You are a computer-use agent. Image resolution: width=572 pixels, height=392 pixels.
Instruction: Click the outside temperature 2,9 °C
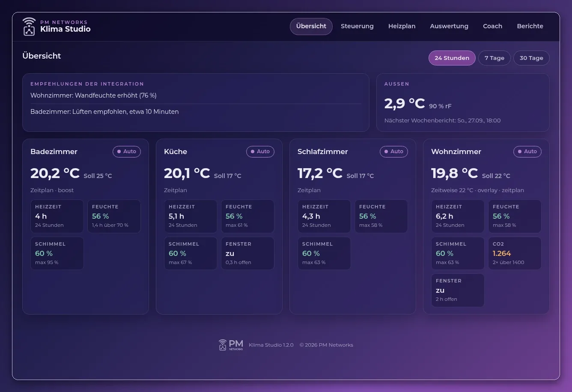[405, 104]
